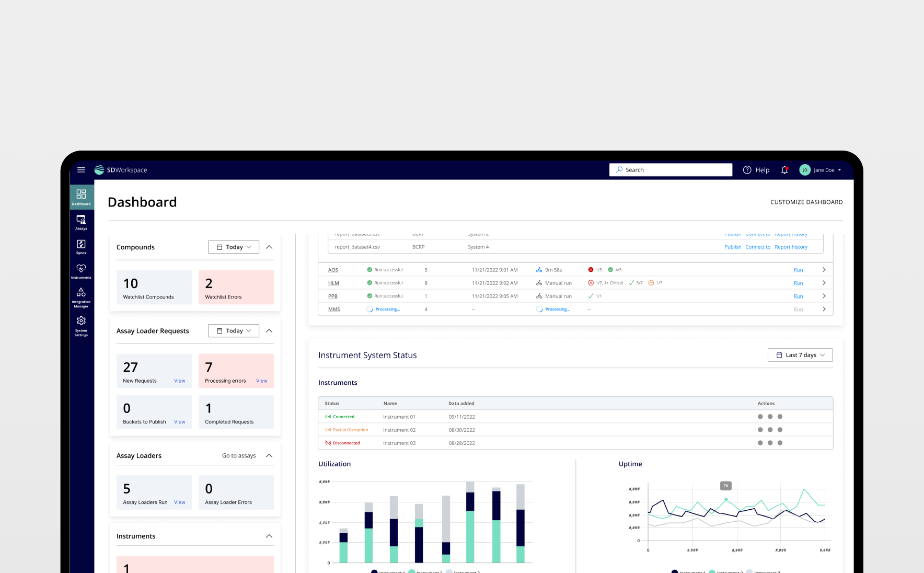
Task: Open Assay Loader Requests Today dropdown
Action: [x=234, y=330]
